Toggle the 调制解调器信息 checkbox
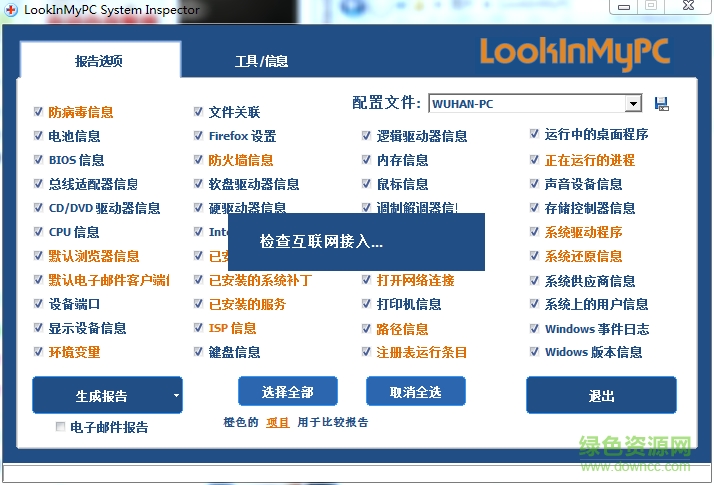Screen dimensions: 714x485 pos(366,208)
